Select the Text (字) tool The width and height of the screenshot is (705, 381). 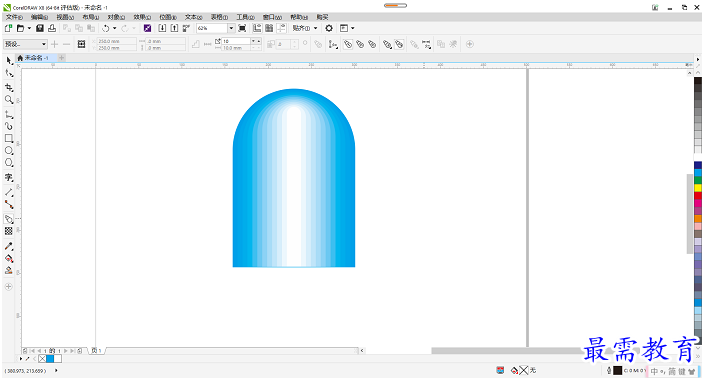tap(9, 178)
